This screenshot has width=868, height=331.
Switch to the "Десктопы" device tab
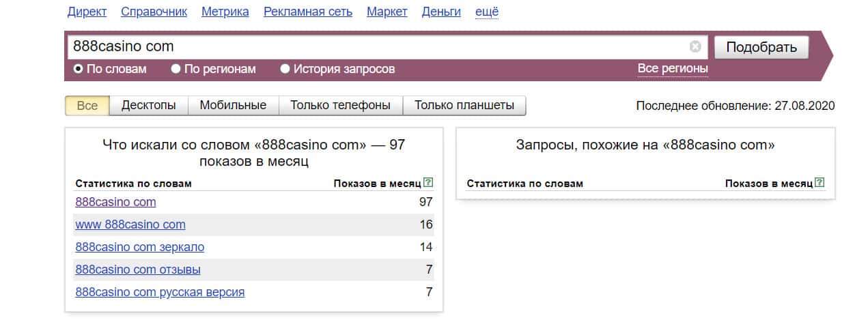pos(148,106)
